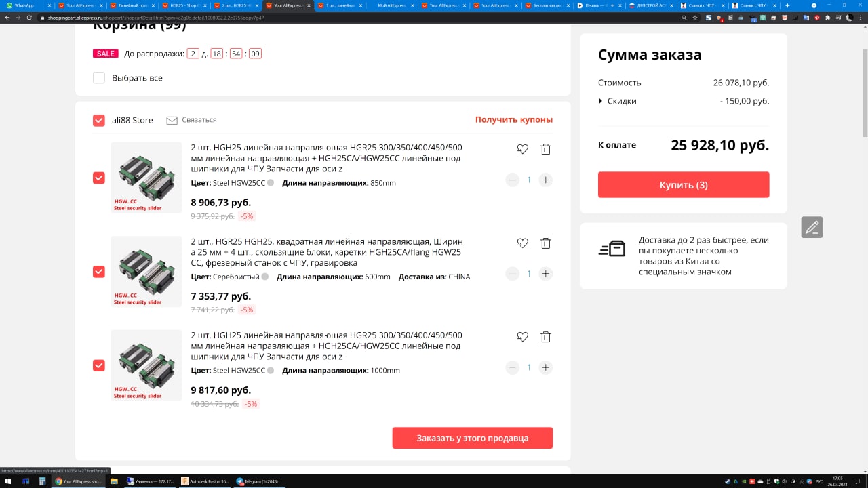Toggle the Выбрать все checkbox

click(x=99, y=78)
